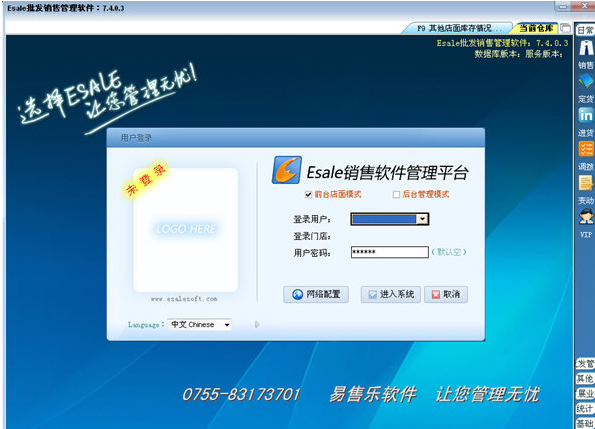595x429 pixels.
Task: Open the 进货 purchasing 'in' icon
Action: pyautogui.click(x=586, y=115)
